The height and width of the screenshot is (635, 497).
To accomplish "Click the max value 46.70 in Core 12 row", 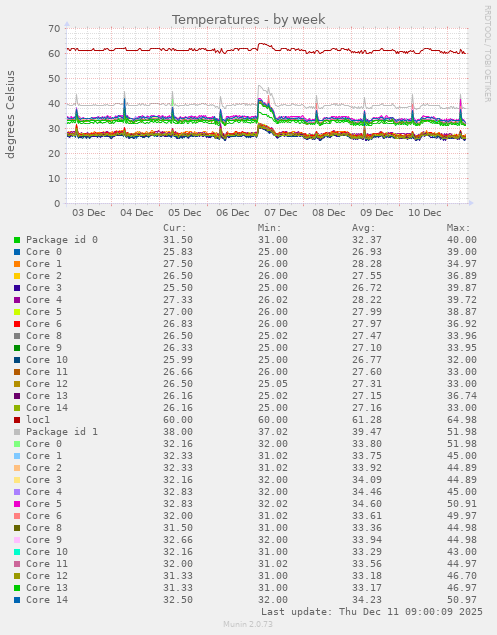I will [462, 576].
